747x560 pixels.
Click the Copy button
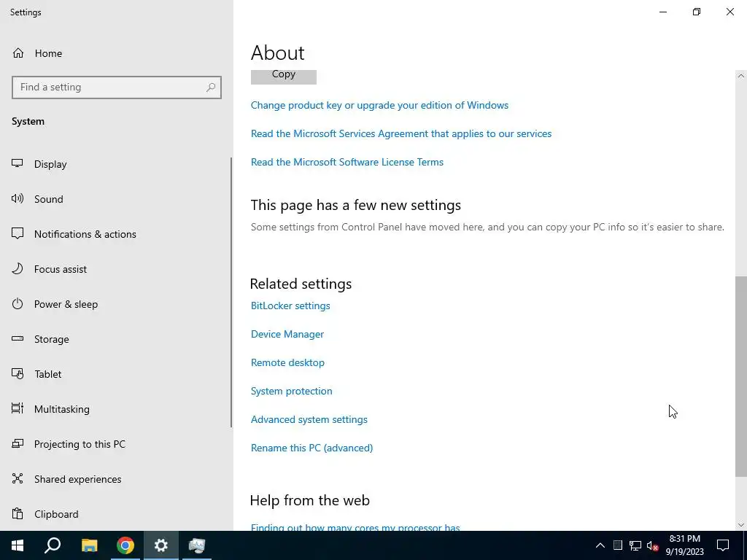tap(284, 76)
